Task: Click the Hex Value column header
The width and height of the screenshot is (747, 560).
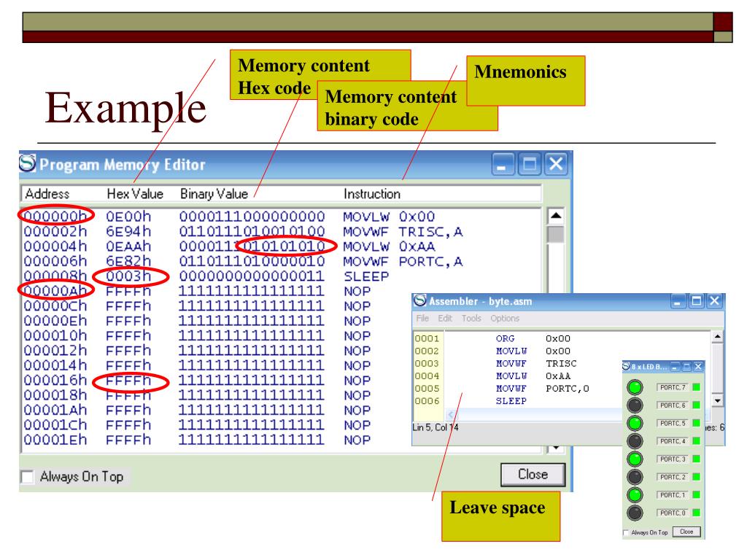Action: tap(135, 194)
